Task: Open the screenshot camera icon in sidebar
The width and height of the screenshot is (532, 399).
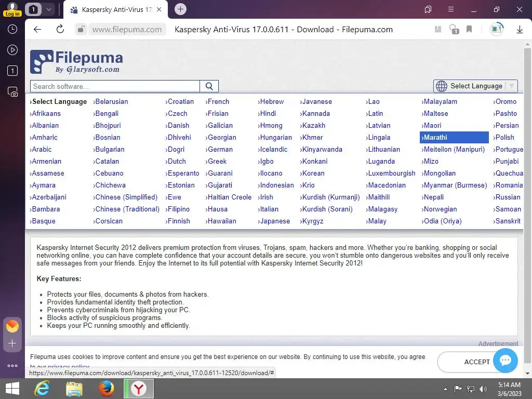Action: [12, 91]
